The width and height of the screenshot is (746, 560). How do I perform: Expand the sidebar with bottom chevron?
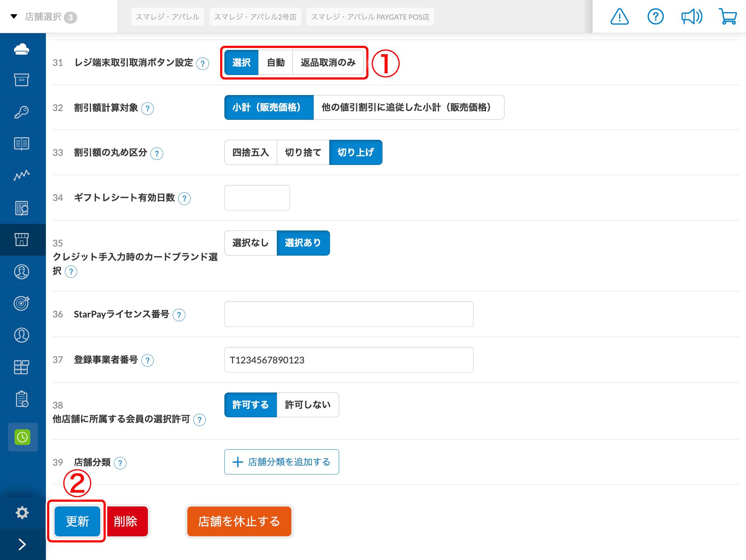tap(22, 544)
